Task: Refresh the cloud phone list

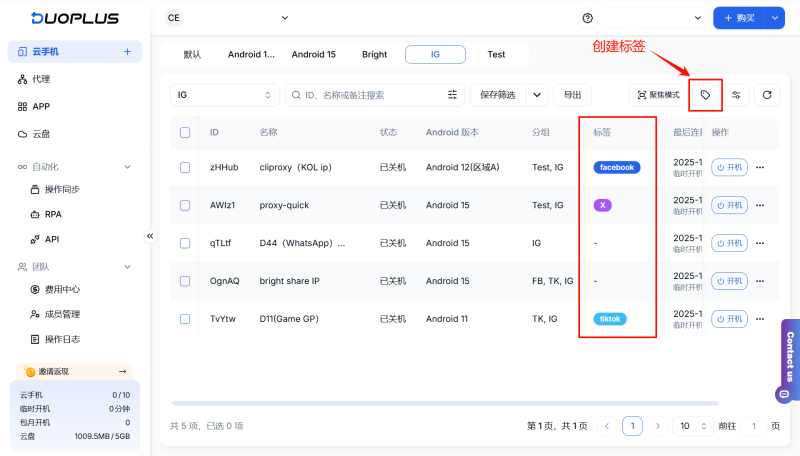Action: pyautogui.click(x=767, y=95)
